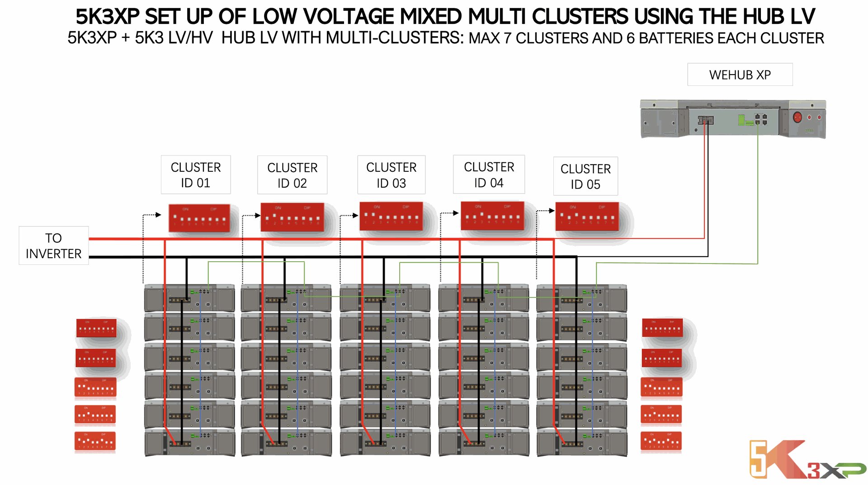This screenshot has width=868, height=485.
Task: Click the bottom DIP switch left of the batteries
Action: click(95, 441)
